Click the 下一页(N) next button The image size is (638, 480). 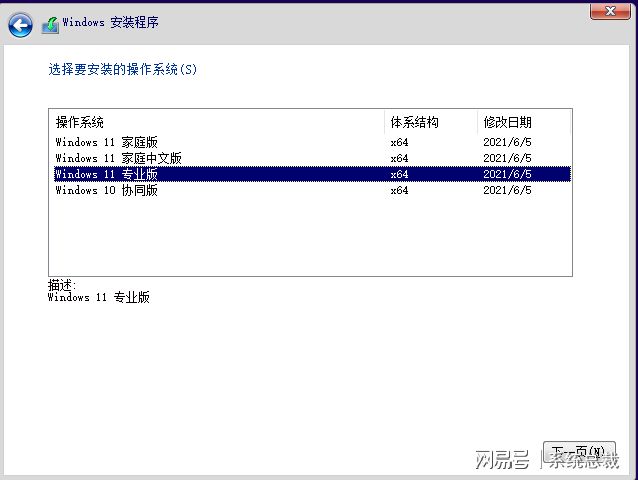pos(579,452)
